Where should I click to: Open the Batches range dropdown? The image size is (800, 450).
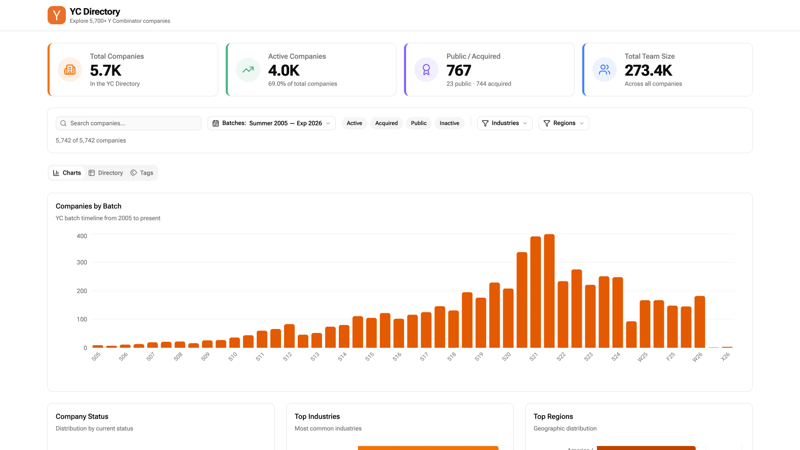(x=271, y=123)
